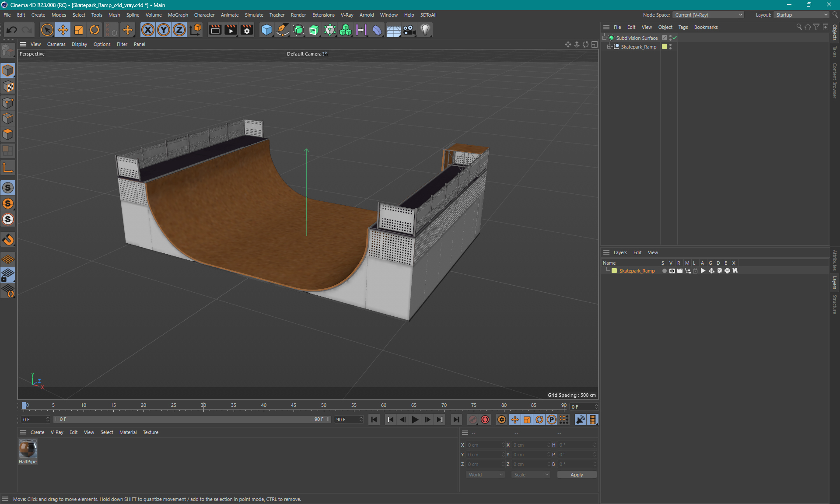Add a Camera object
Screen dimensions: 840x504
[x=409, y=30]
